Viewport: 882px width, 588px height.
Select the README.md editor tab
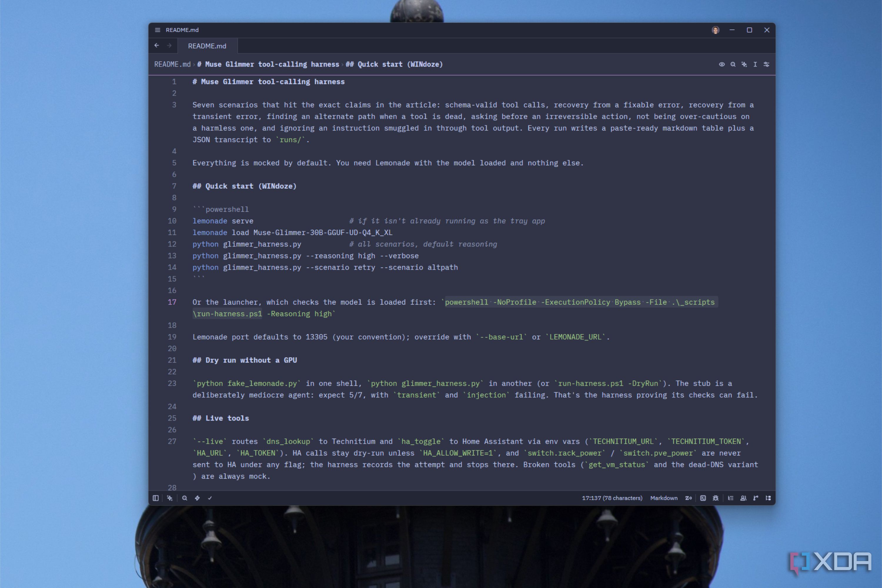[x=207, y=46]
